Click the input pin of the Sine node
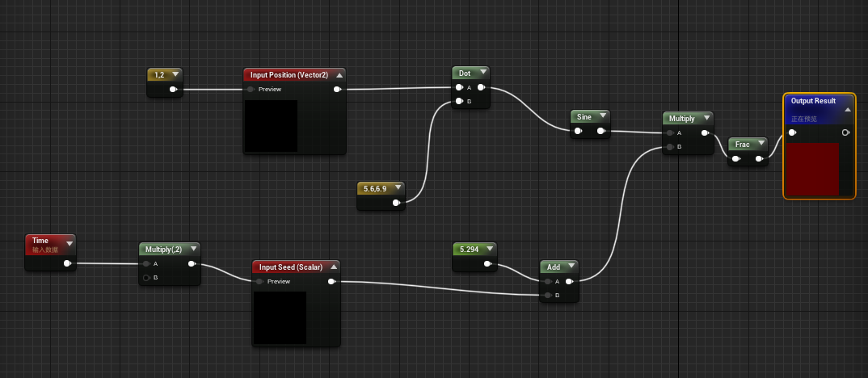This screenshot has height=378, width=868. click(578, 131)
